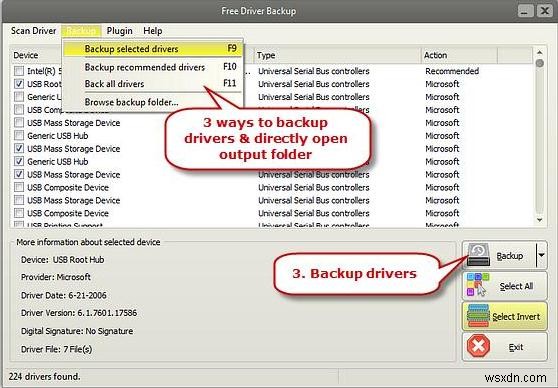Click the Select All button label
This screenshot has height=388, width=558.
point(516,286)
